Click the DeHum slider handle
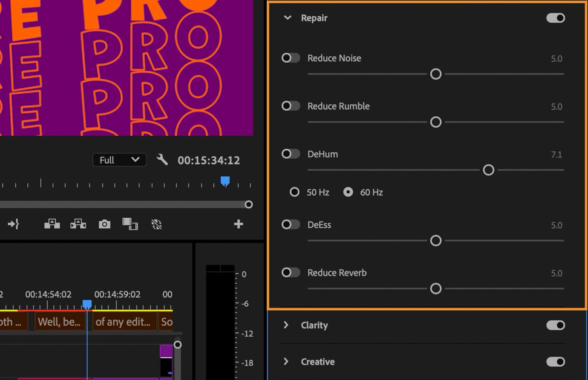The image size is (588, 380). [488, 170]
